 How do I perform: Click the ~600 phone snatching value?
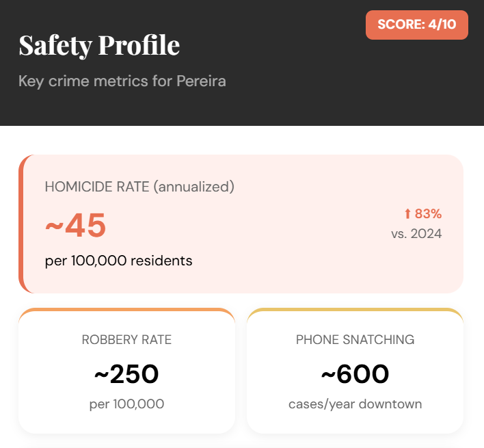click(355, 374)
